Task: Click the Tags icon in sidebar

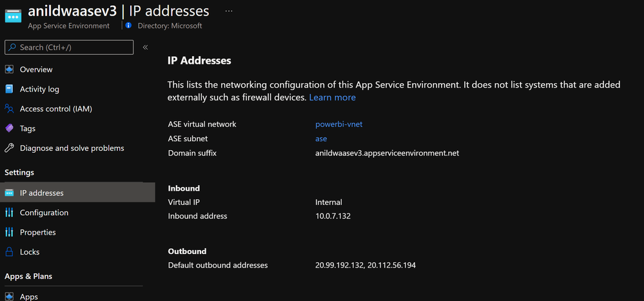Action: 9,128
